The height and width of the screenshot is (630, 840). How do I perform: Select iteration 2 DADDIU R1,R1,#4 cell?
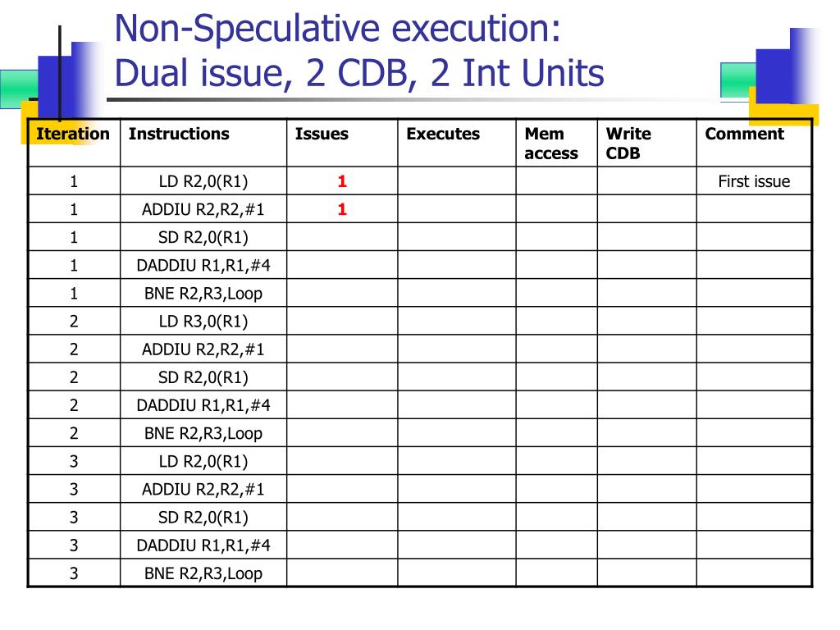click(x=203, y=405)
